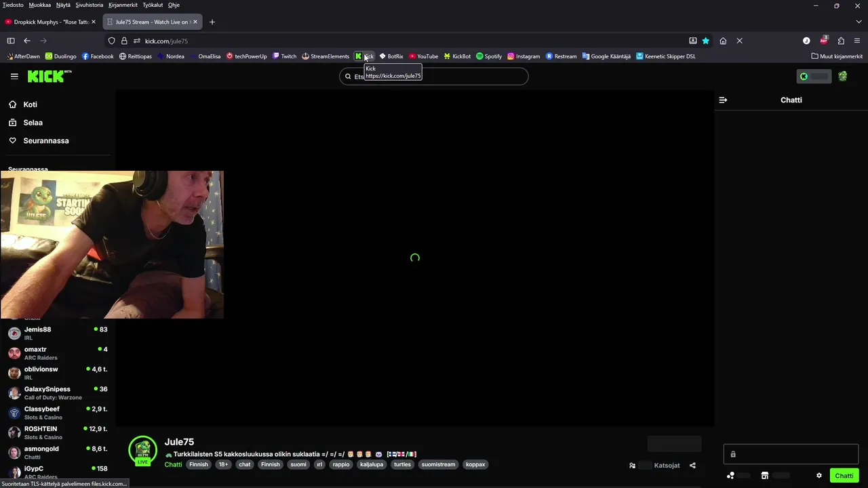This screenshot has height=488, width=868.
Task: Open the Spotify bookmark
Action: [x=489, y=56]
